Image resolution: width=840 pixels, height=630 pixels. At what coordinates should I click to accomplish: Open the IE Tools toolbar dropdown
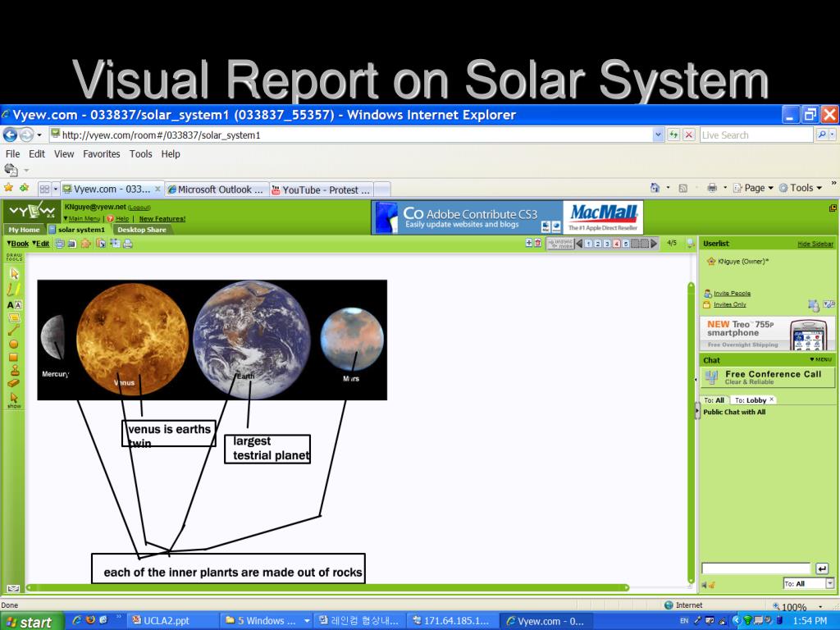point(801,188)
